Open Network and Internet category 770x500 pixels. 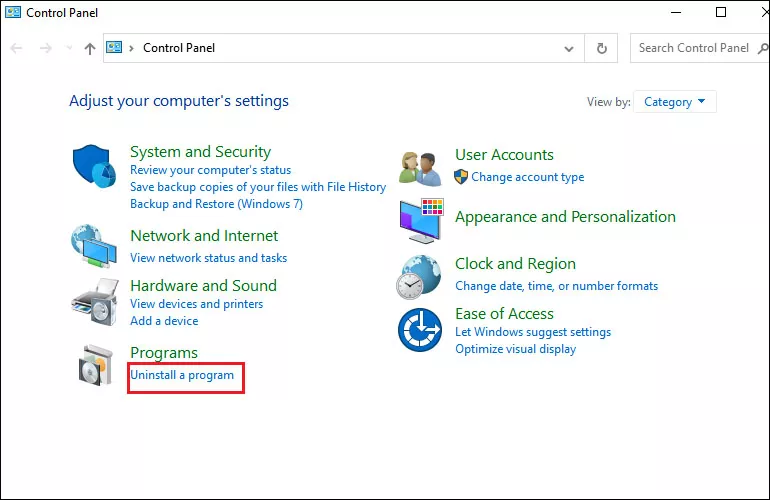pyautogui.click(x=204, y=236)
